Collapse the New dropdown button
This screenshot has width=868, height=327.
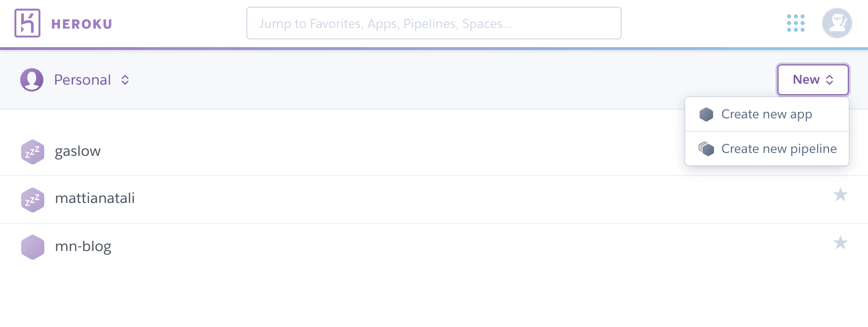point(813,80)
